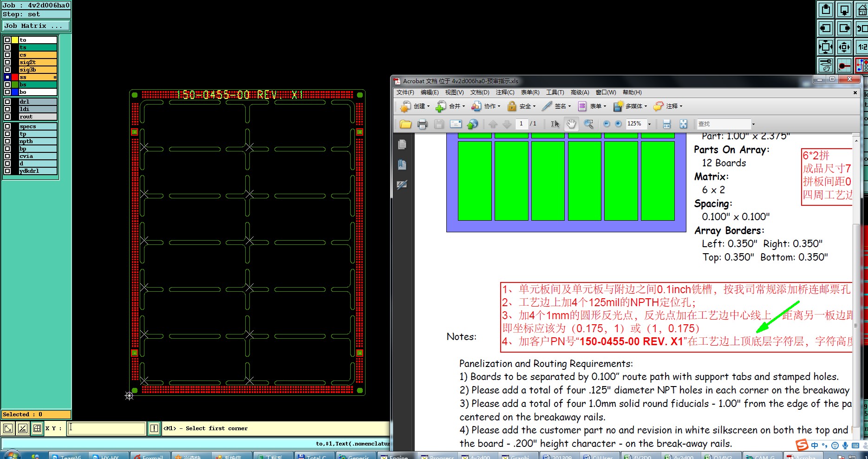Screen dimensions: 868x459
Task: Click the X Y coordinate input field
Action: (107, 428)
